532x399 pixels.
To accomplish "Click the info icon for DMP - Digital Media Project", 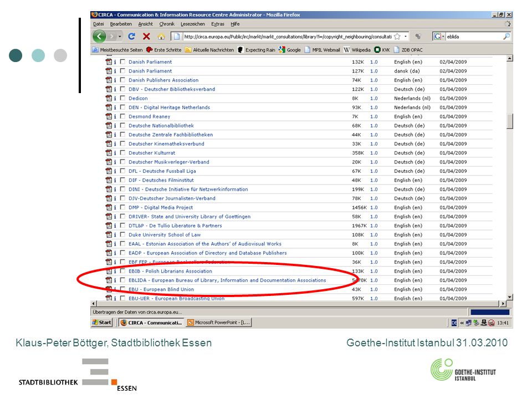I will [x=115, y=207].
